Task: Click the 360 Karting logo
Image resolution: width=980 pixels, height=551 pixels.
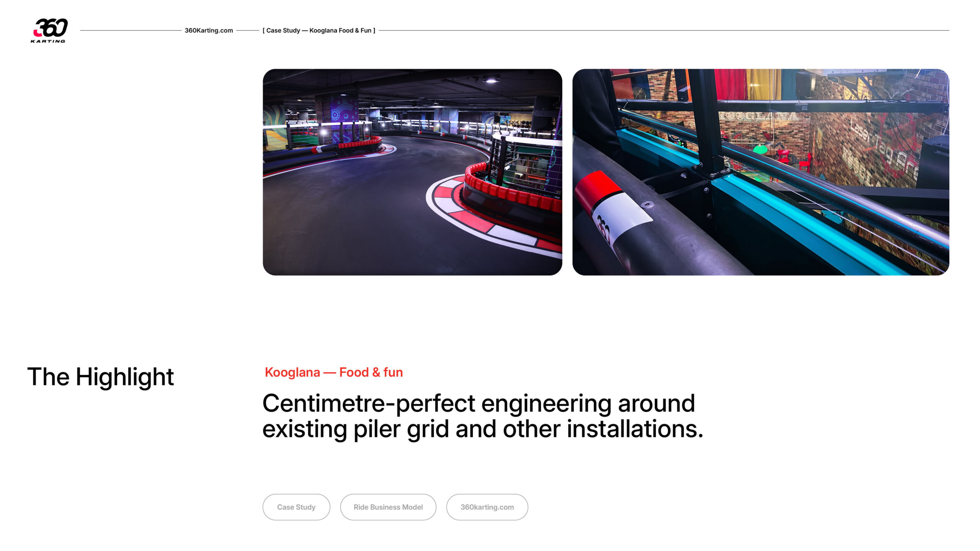Action: coord(49,30)
